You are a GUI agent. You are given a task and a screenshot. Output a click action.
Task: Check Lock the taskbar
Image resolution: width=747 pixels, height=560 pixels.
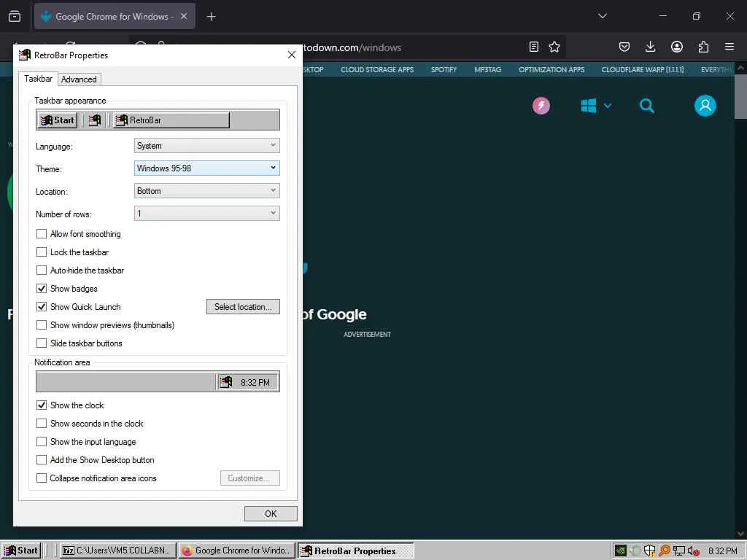[42, 252]
